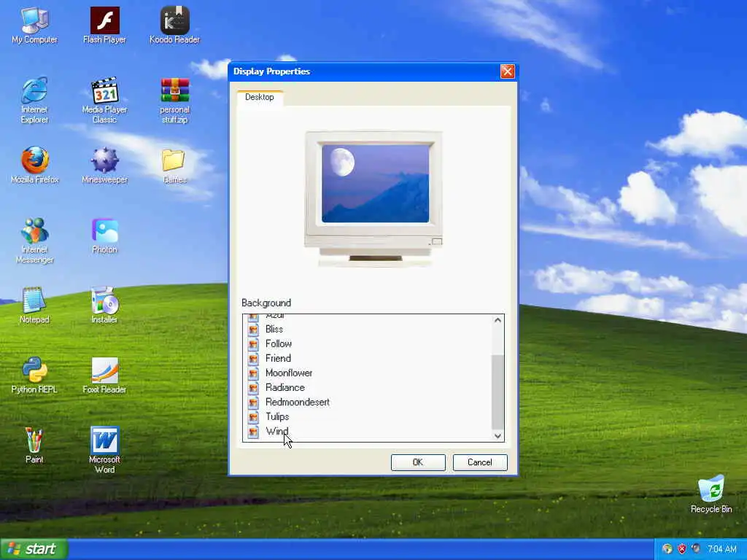Viewport: 747px width, 560px height.
Task: Open the Start menu
Action: coord(34,549)
